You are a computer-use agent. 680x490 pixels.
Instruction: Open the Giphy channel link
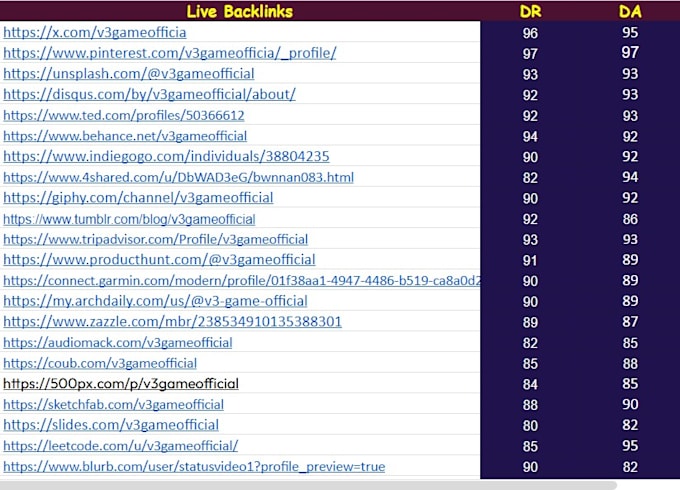[x=138, y=198]
